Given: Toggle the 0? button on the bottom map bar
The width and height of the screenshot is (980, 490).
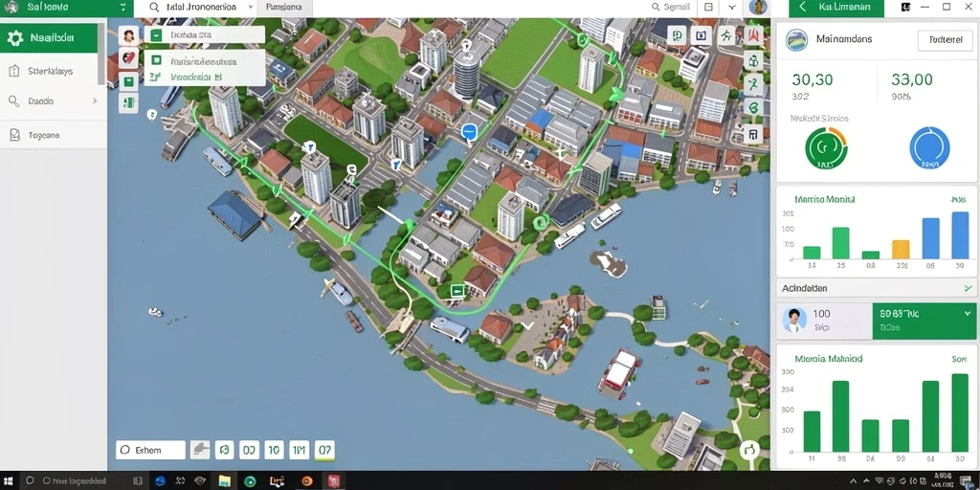Looking at the screenshot, I should pyautogui.click(x=324, y=450).
